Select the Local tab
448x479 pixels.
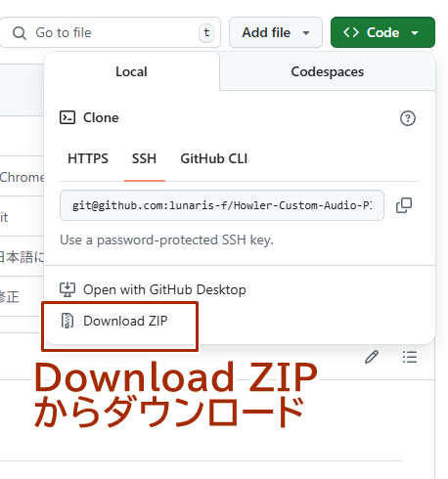[131, 71]
